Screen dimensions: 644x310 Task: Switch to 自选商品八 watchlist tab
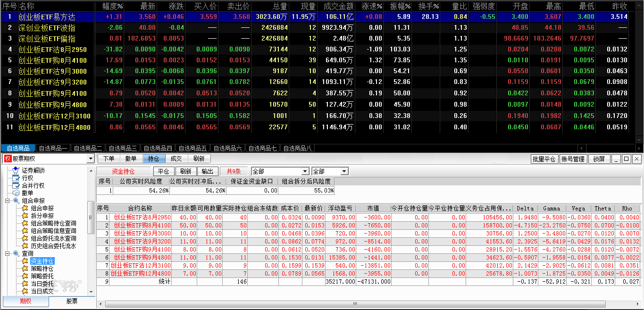[x=297, y=148]
